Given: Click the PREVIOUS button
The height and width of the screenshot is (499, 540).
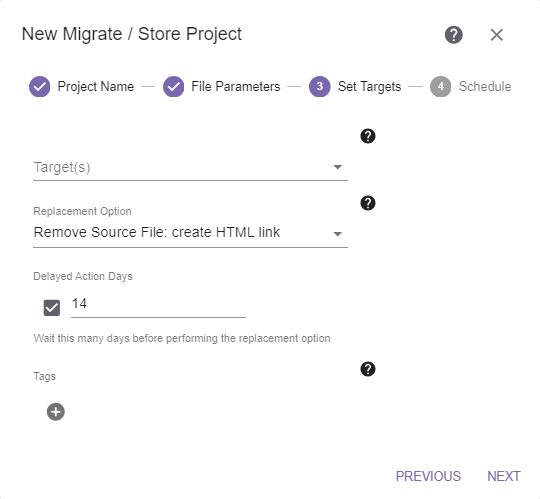Looking at the screenshot, I should tap(428, 476).
